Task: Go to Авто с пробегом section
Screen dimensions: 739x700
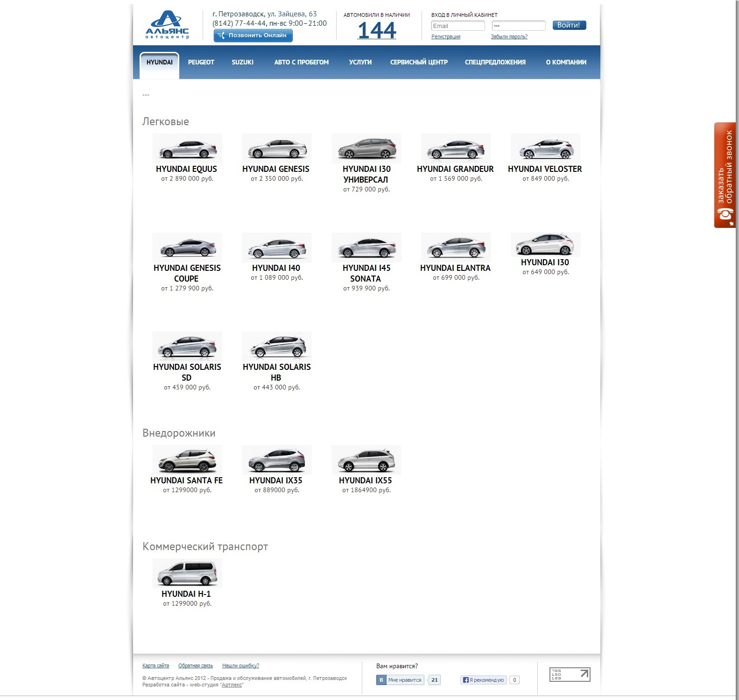Action: tap(302, 63)
